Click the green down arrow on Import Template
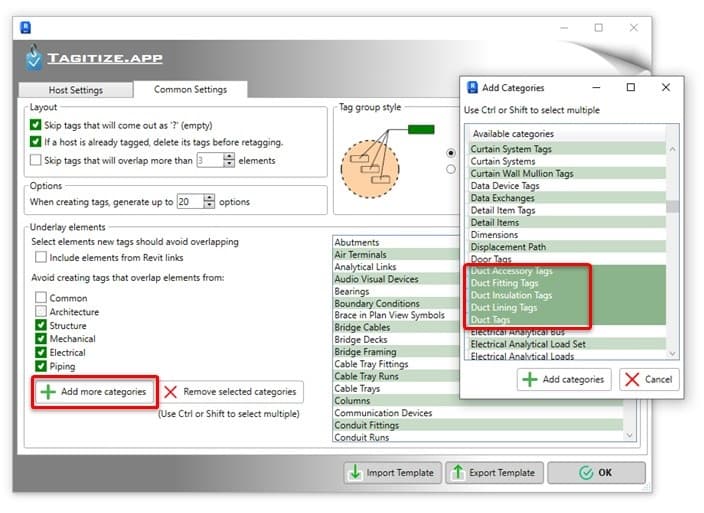Viewport: 704px width, 513px height. tap(355, 472)
